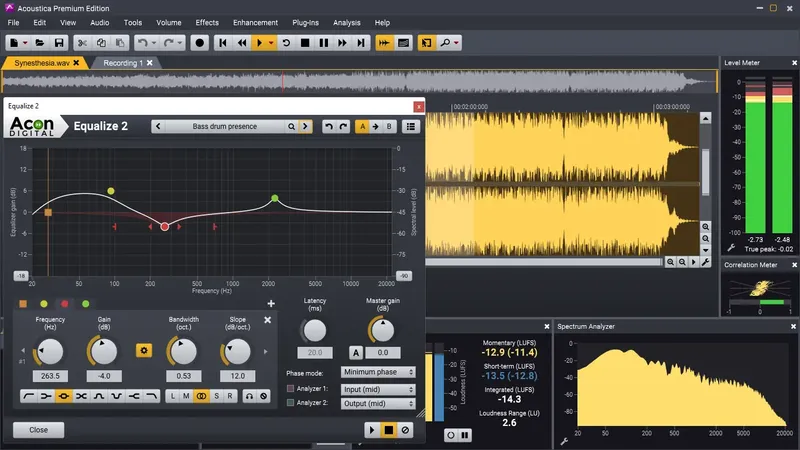Viewport: 800px width, 450px height.
Task: Click the Master gain knob
Action: point(383,330)
